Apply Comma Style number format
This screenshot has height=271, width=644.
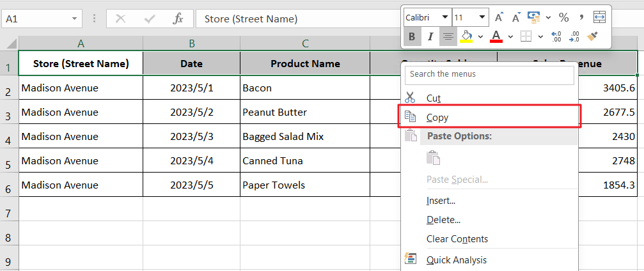pos(581,17)
